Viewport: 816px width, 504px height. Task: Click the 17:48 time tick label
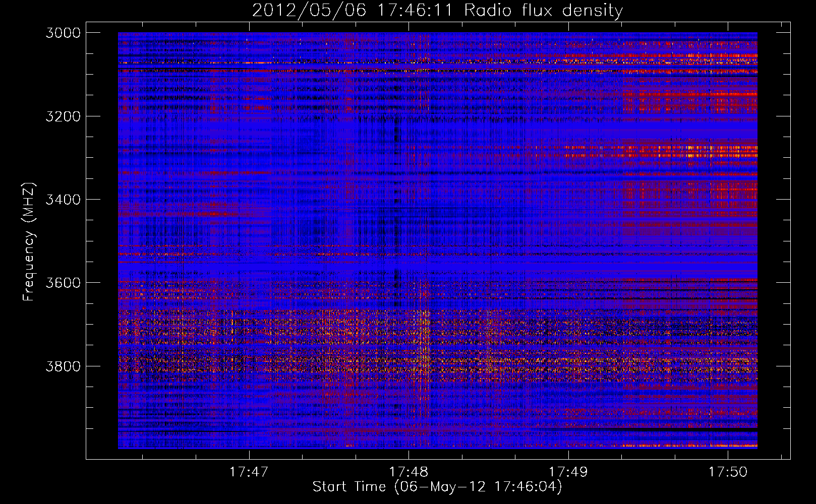[x=409, y=472]
